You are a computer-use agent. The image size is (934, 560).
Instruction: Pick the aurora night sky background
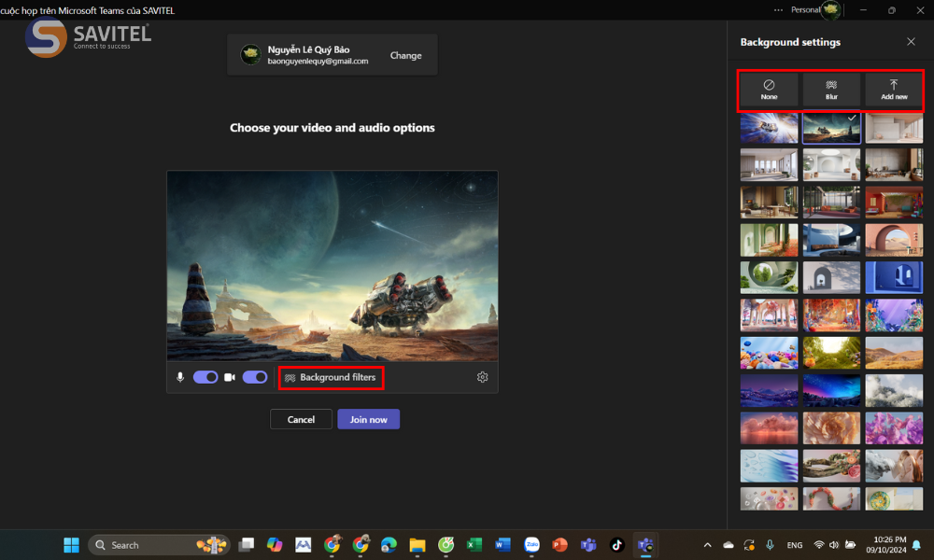tap(831, 390)
